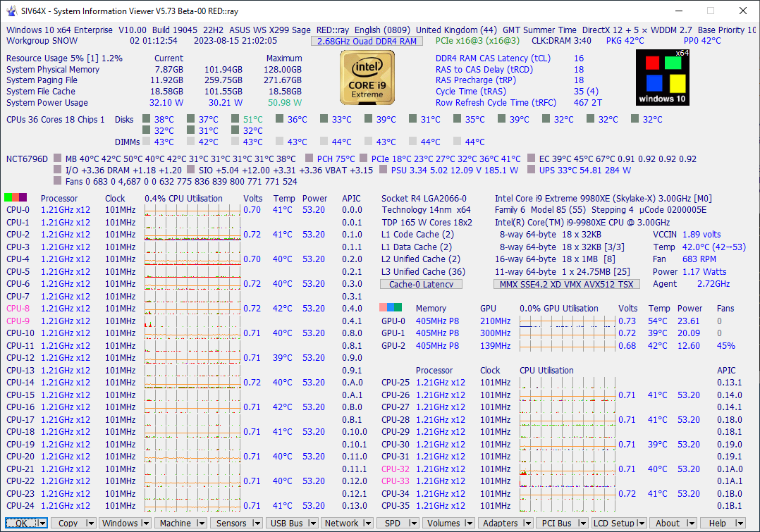Open the SPD page

[x=392, y=524]
